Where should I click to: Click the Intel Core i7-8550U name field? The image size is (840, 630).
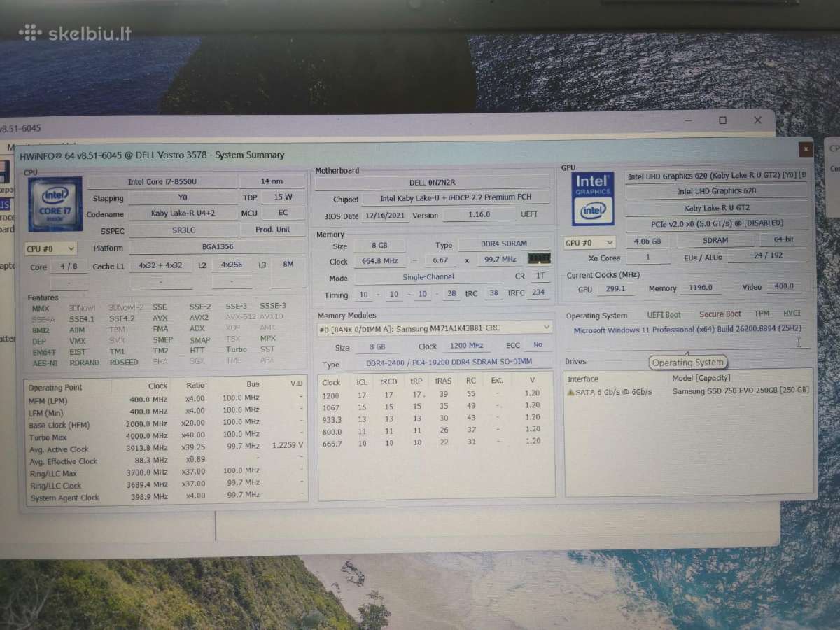[x=162, y=182]
